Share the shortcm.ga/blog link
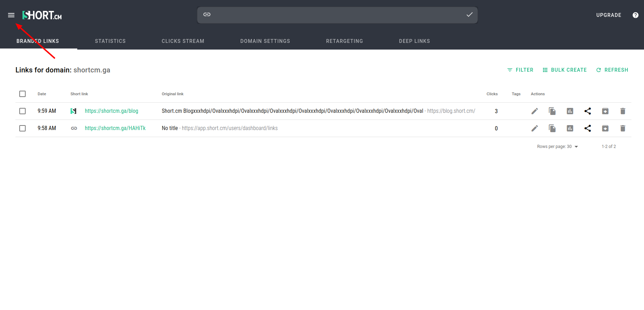The height and width of the screenshot is (310, 644). (x=587, y=111)
